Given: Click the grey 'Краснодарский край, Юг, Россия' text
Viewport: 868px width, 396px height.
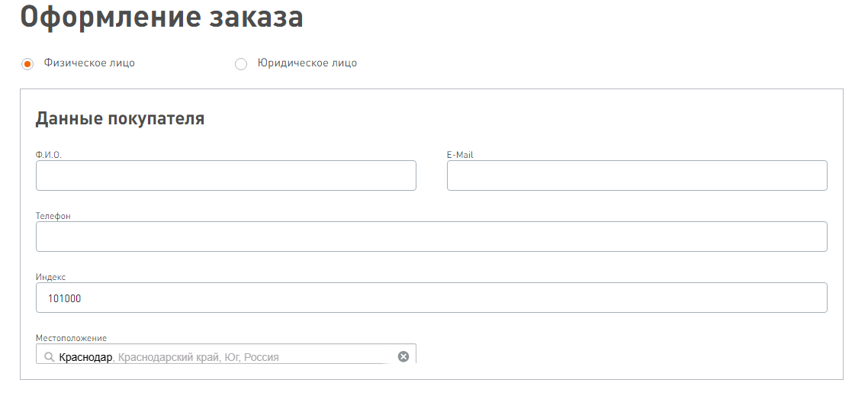Looking at the screenshot, I should point(198,357).
